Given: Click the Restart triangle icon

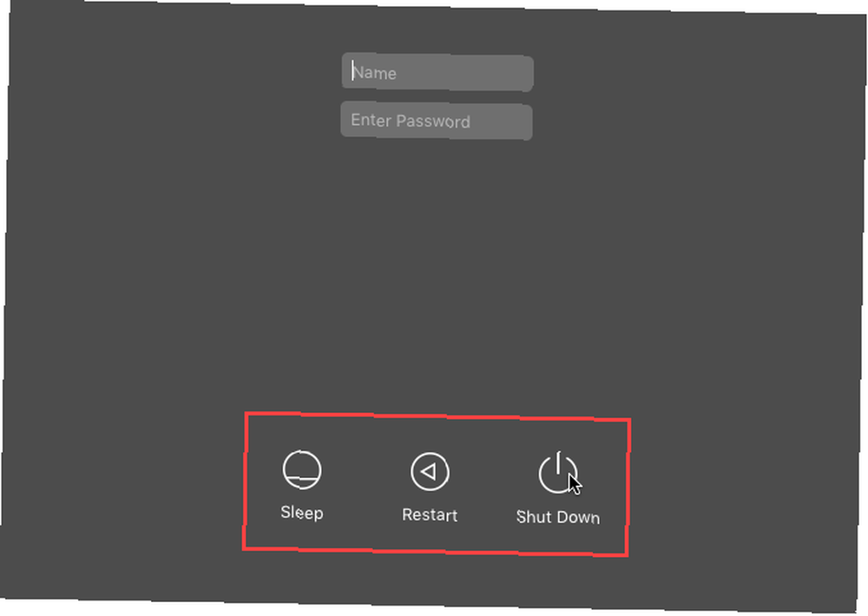Looking at the screenshot, I should pyautogui.click(x=430, y=472).
